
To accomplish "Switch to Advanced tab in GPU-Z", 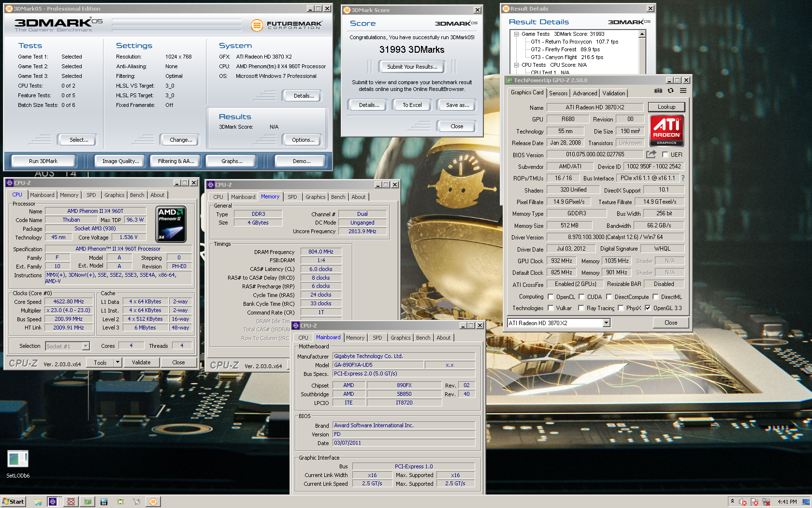I will click(x=585, y=93).
